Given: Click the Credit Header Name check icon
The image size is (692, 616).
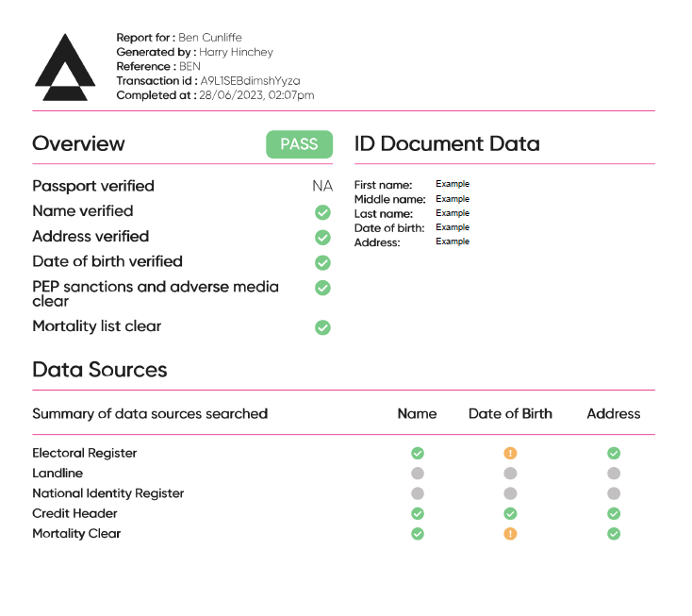Looking at the screenshot, I should click(418, 513).
